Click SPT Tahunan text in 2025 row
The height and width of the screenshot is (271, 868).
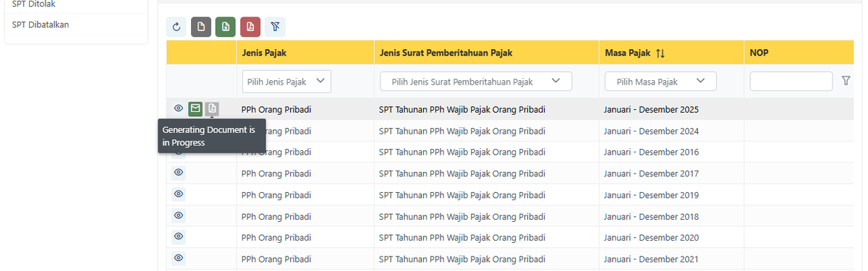tap(461, 110)
